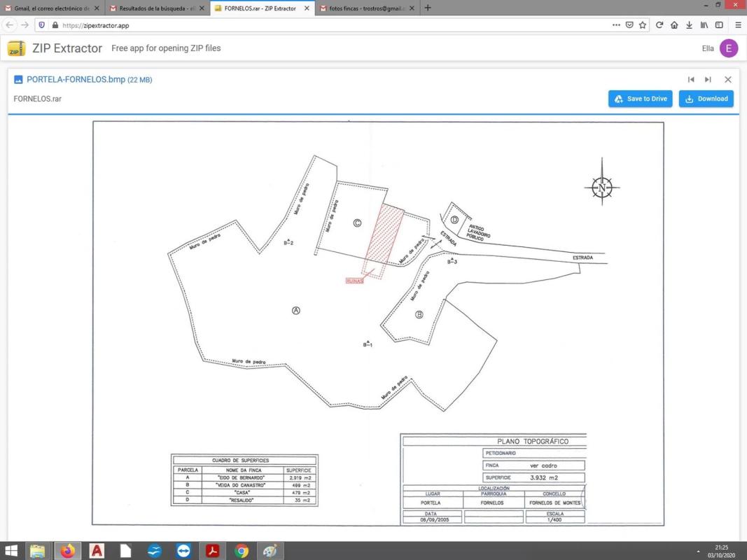Download the PORTELA-FORNELOS.bmp file

point(706,99)
